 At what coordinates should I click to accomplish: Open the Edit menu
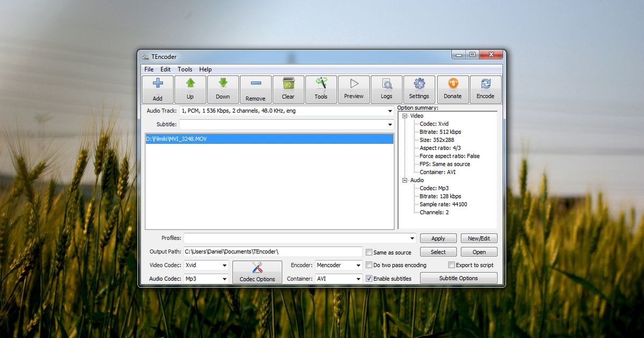click(165, 69)
